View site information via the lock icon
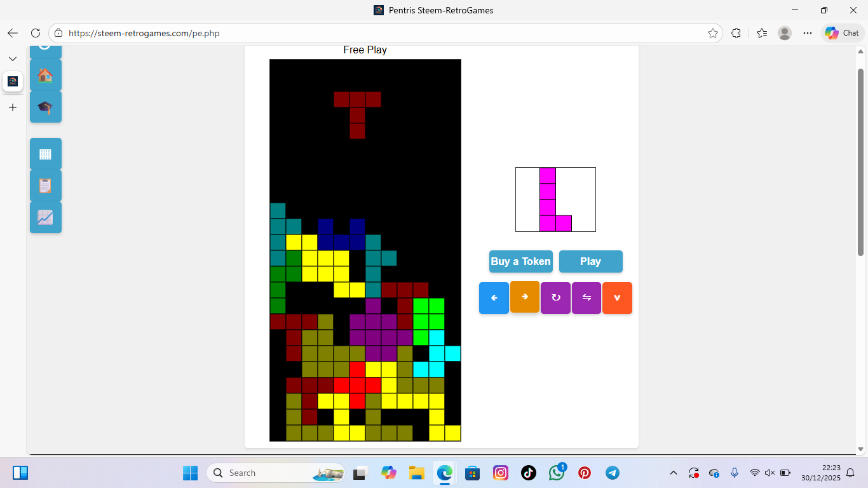The width and height of the screenshot is (868, 488). pyautogui.click(x=58, y=33)
